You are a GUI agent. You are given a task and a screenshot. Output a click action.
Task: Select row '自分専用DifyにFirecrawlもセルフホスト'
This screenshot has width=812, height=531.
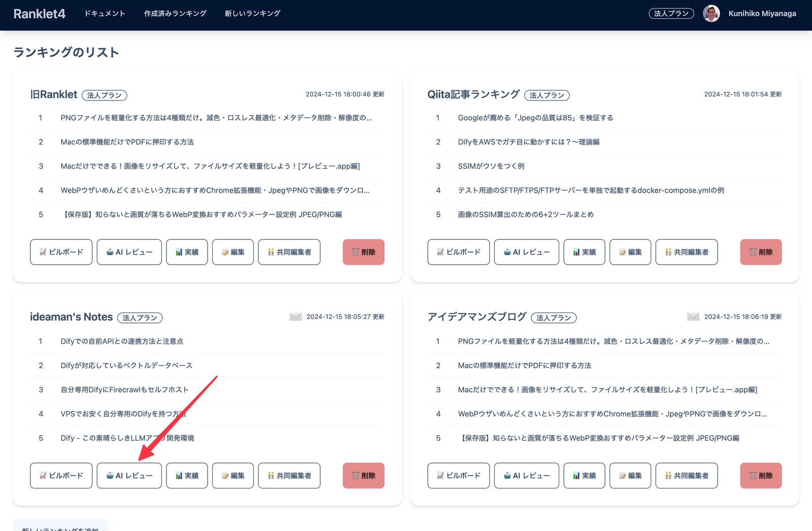click(x=207, y=390)
